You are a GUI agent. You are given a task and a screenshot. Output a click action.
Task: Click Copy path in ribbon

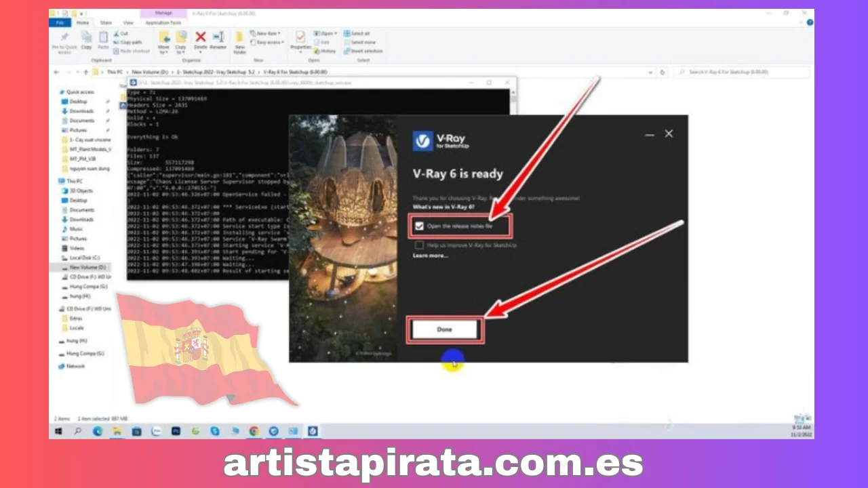[x=127, y=42]
